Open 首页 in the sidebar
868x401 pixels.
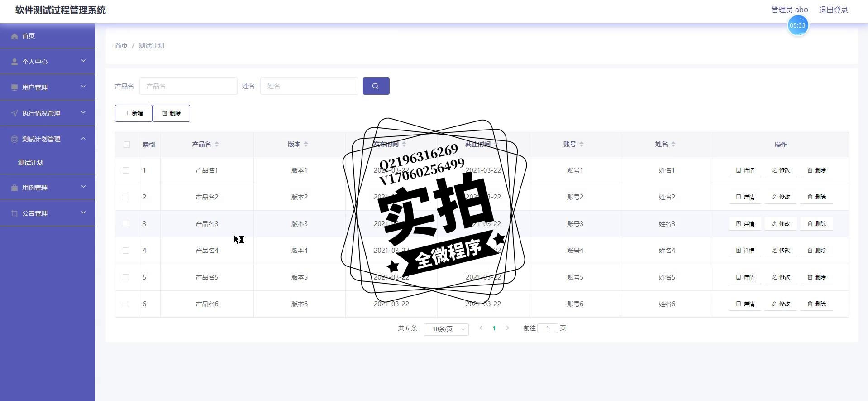(x=48, y=36)
